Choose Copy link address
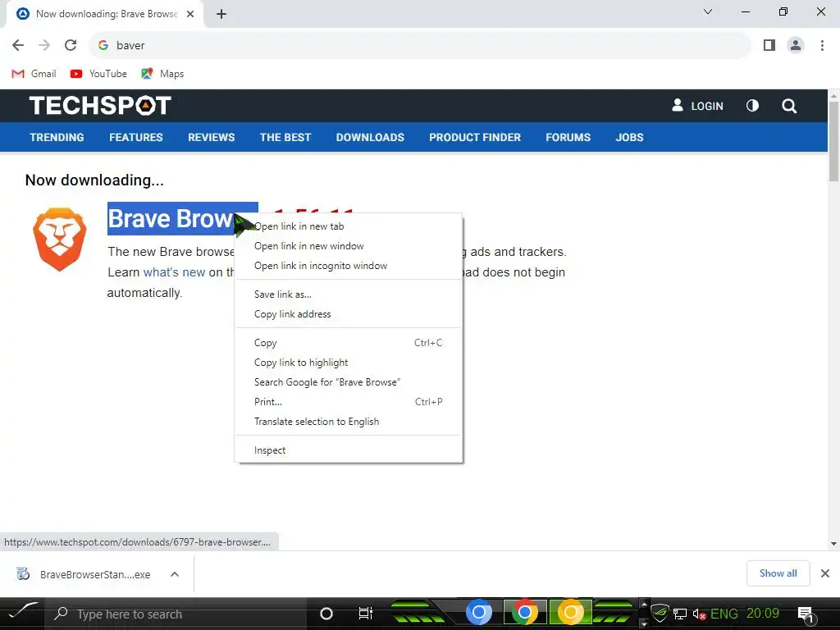 [348, 314]
